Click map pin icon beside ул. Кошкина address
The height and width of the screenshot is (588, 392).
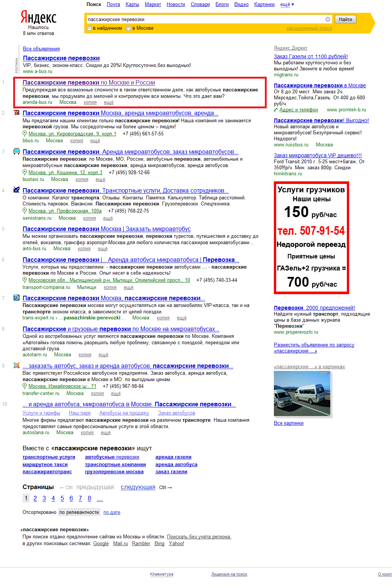(25, 172)
